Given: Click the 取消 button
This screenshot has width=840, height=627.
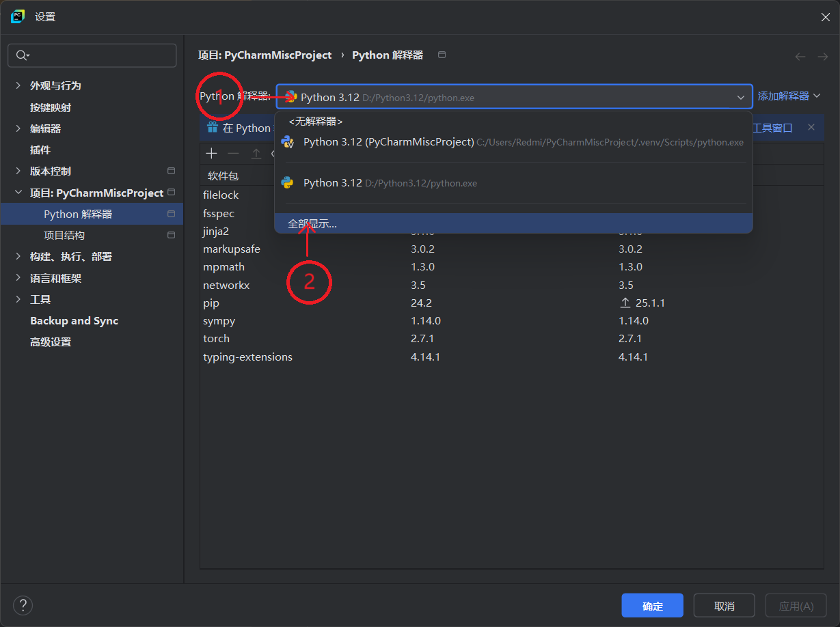Looking at the screenshot, I should pyautogui.click(x=724, y=606).
